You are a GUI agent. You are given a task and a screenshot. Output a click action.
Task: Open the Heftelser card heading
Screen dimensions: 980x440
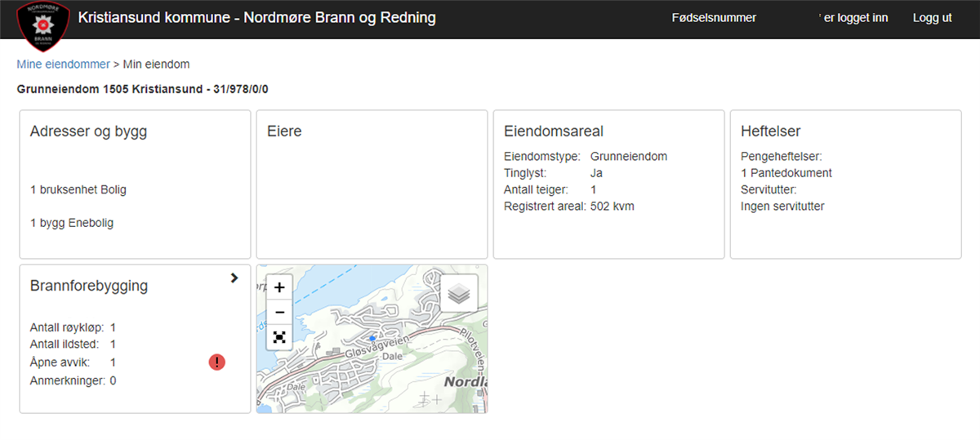coord(770,131)
